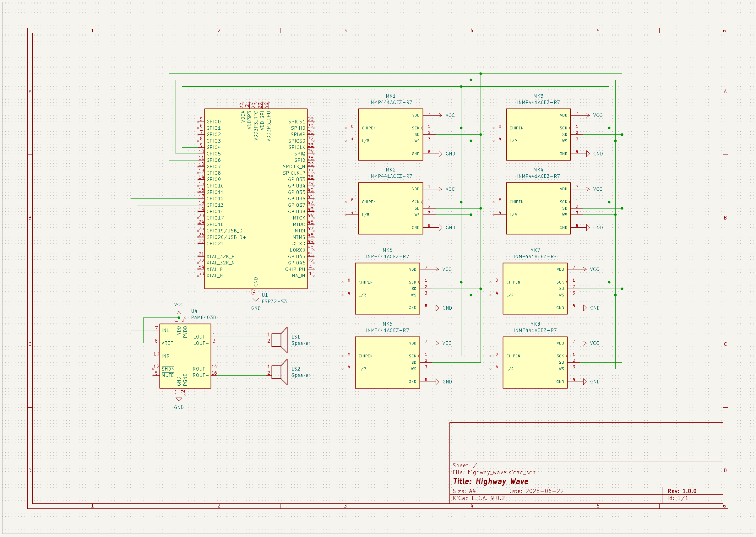Select the MK7 reference label

pos(535,250)
